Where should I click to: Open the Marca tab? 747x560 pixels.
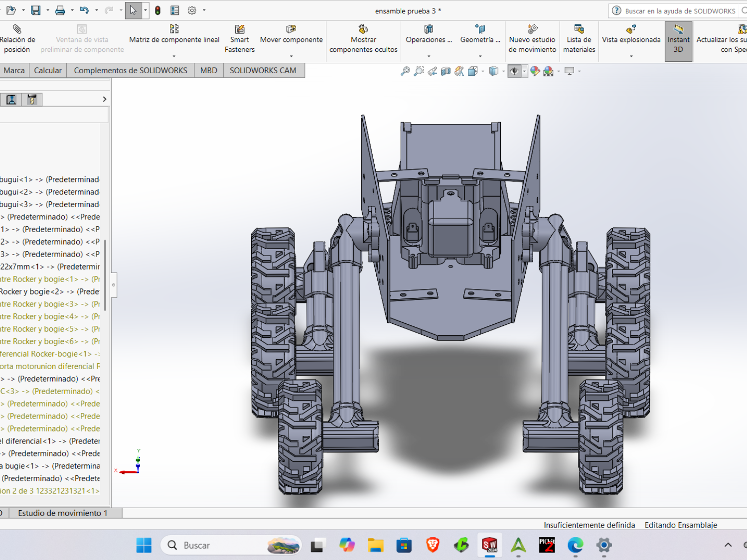[x=14, y=70]
